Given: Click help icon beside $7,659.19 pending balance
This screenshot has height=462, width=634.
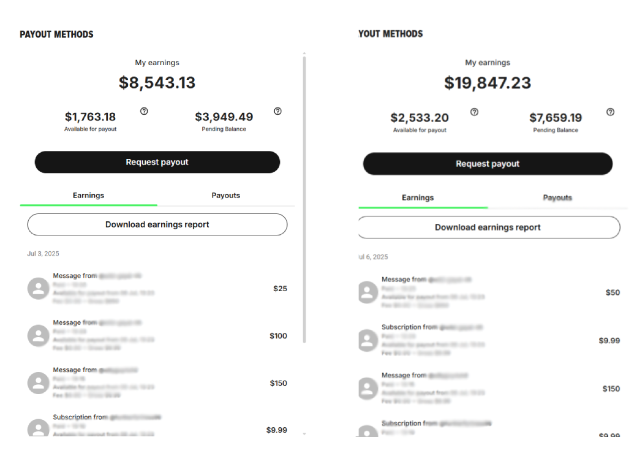Looking at the screenshot, I should tap(610, 112).
